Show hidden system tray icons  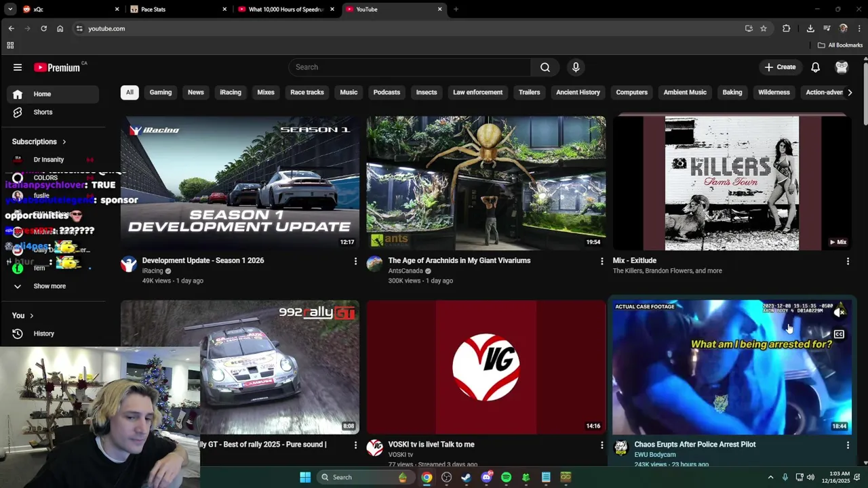770,477
